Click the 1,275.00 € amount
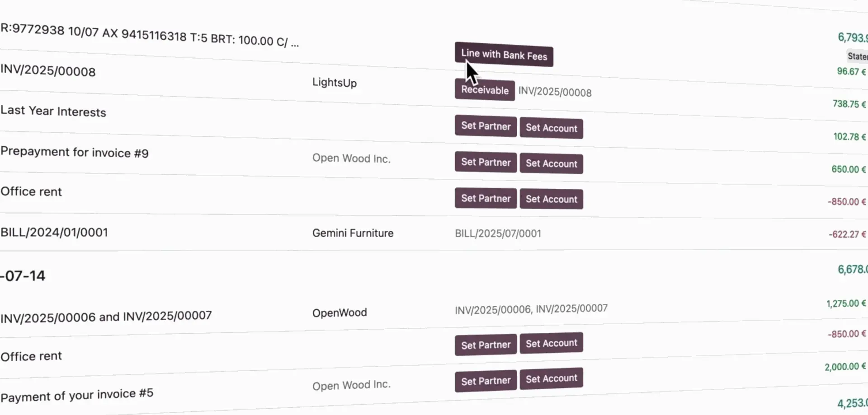This screenshot has height=415, width=868. tap(846, 303)
